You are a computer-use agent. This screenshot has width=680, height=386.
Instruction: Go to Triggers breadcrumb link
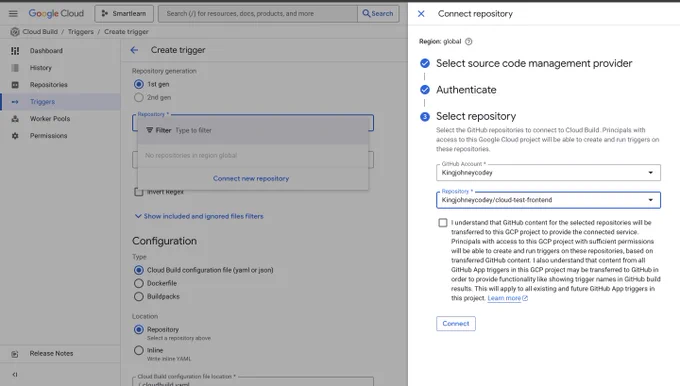coord(81,32)
